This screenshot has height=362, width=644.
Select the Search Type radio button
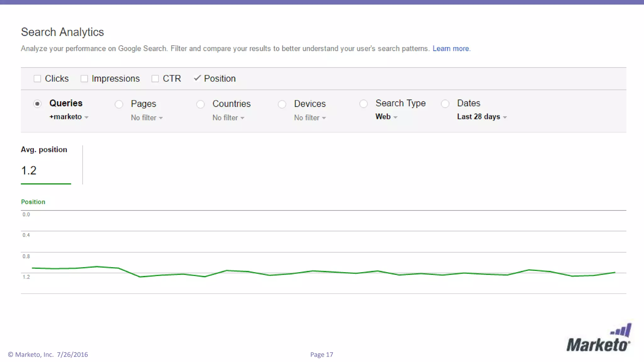point(364,104)
